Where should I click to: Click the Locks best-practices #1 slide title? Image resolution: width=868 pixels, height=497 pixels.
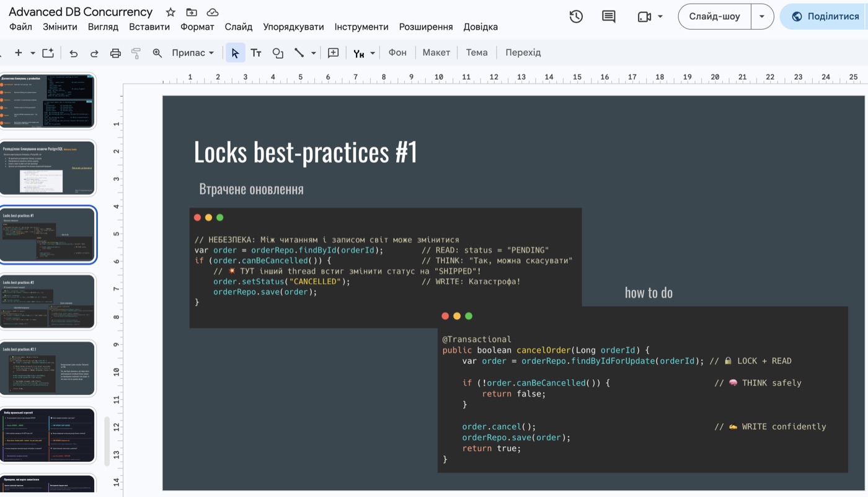click(306, 152)
